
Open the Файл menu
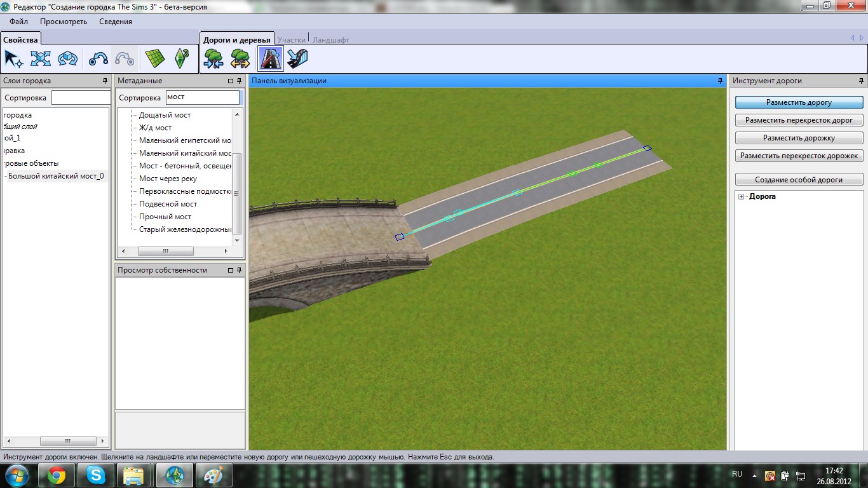(19, 22)
